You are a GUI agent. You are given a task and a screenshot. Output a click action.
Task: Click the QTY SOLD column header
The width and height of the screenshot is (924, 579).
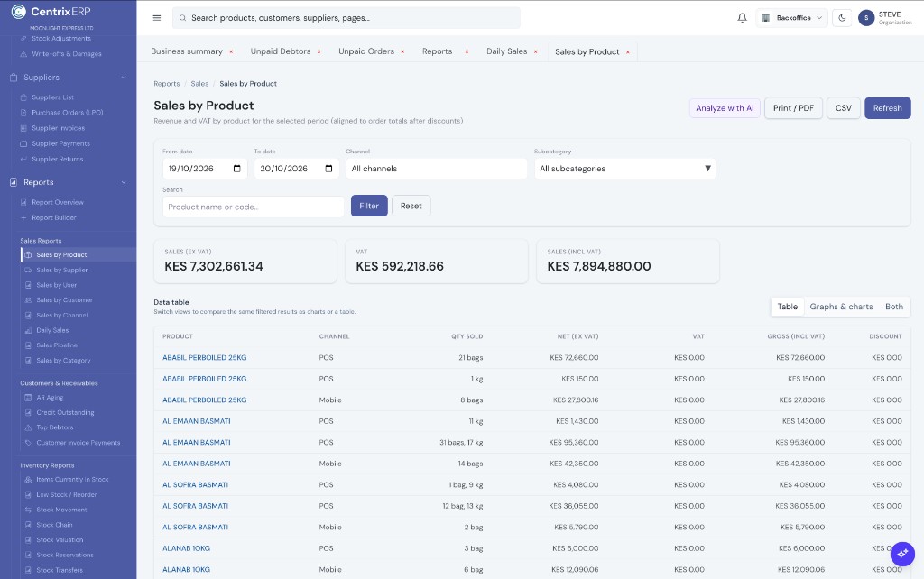click(467, 336)
